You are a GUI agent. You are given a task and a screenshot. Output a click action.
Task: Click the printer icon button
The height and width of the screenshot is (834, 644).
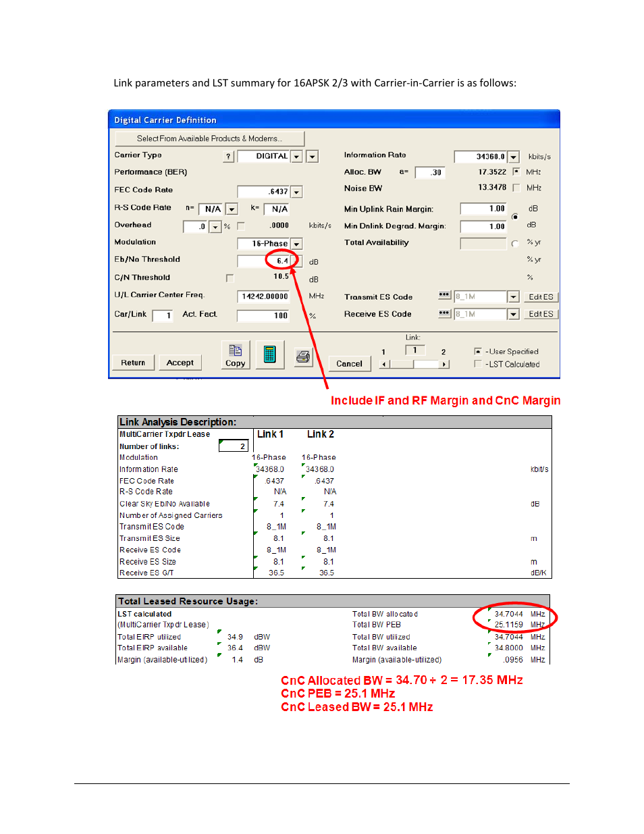pos(303,356)
